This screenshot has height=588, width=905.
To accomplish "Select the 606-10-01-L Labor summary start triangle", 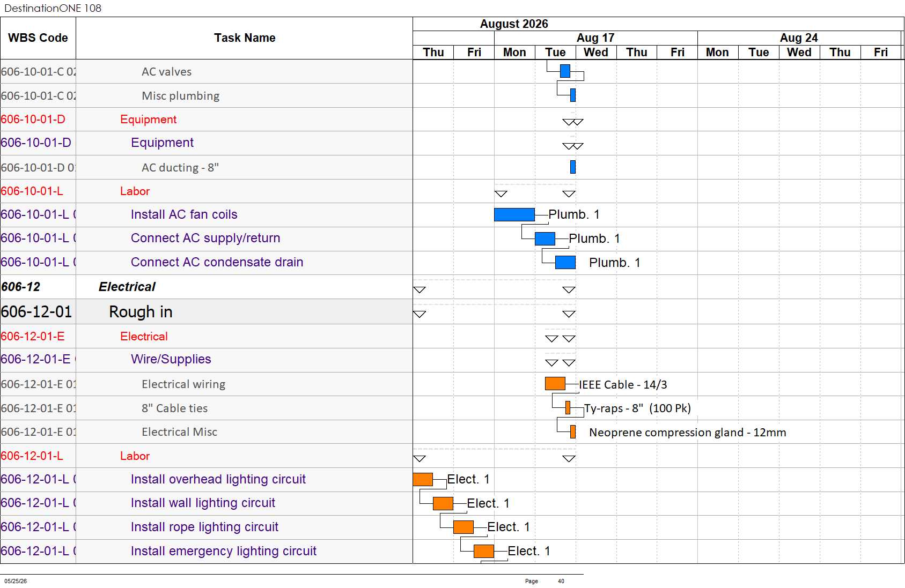I will pos(501,193).
